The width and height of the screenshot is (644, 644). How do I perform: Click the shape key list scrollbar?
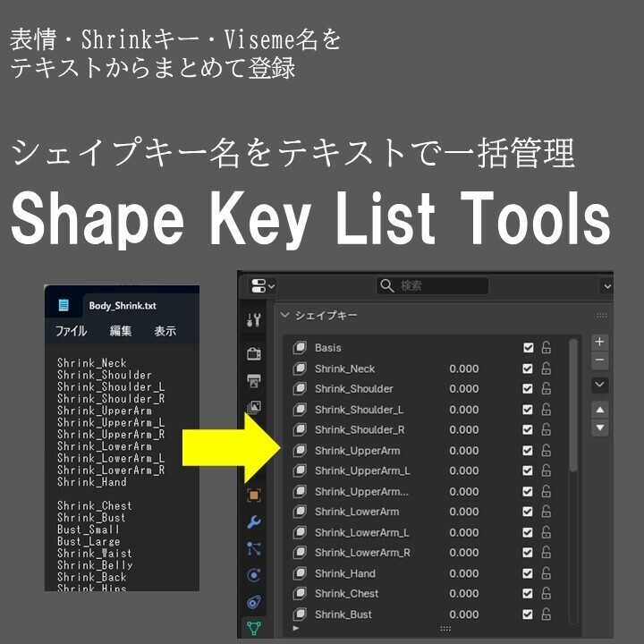(573, 405)
